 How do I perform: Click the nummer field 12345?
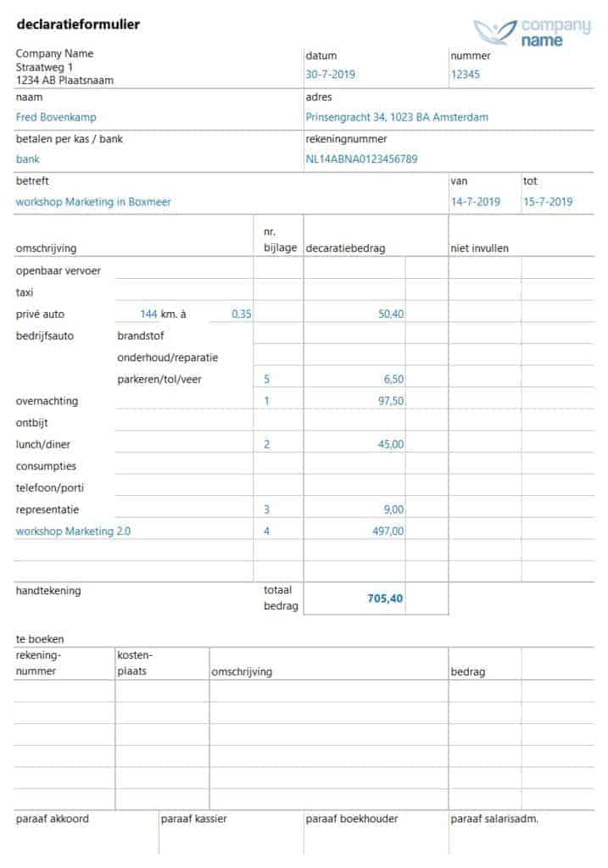(466, 75)
